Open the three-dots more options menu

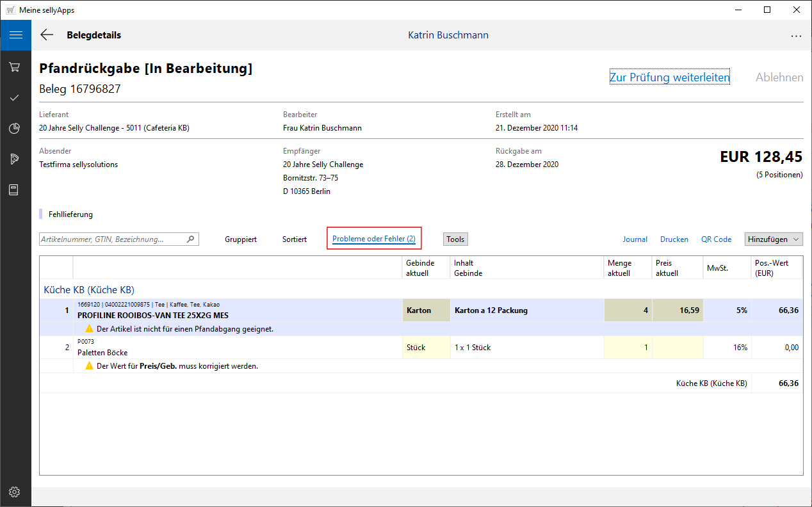pyautogui.click(x=796, y=36)
